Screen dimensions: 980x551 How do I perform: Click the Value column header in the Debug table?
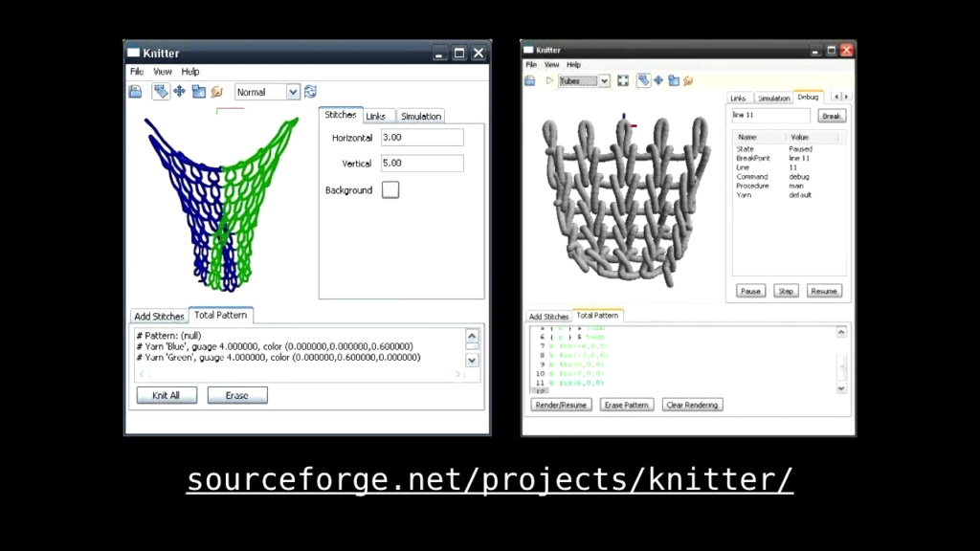pyautogui.click(x=812, y=137)
